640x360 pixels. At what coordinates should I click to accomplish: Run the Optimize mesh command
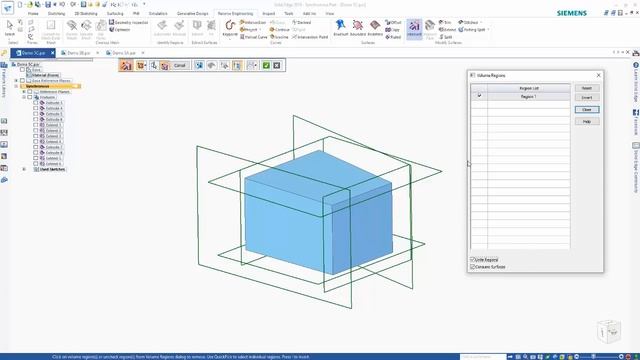click(x=120, y=30)
